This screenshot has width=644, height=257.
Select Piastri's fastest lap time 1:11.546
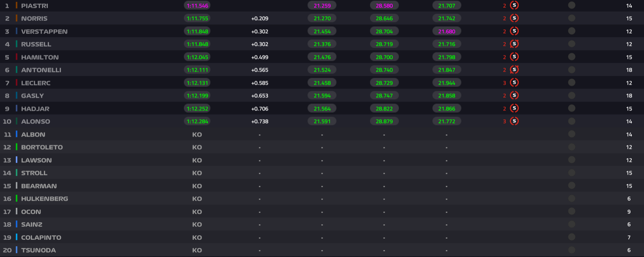(197, 6)
